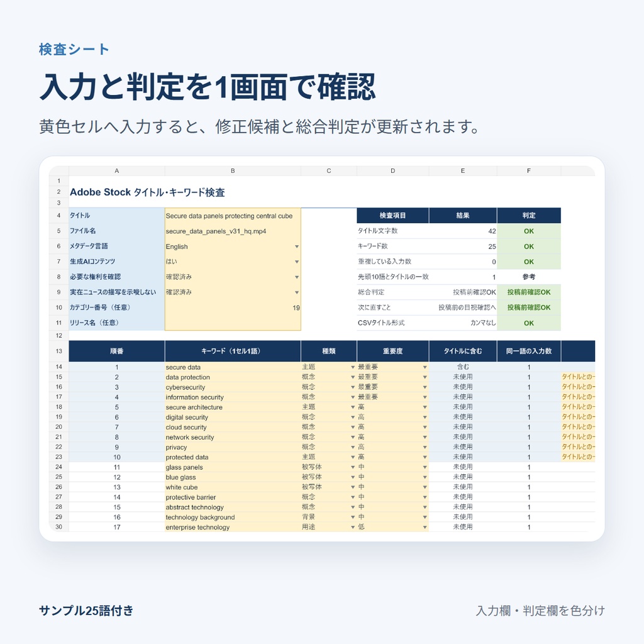Click the keyword cell 'abstract technology'

tap(233, 508)
